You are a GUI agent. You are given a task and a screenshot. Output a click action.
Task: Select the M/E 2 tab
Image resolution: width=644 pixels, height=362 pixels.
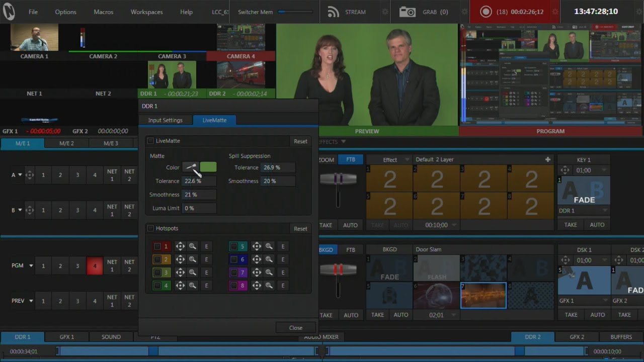(66, 143)
